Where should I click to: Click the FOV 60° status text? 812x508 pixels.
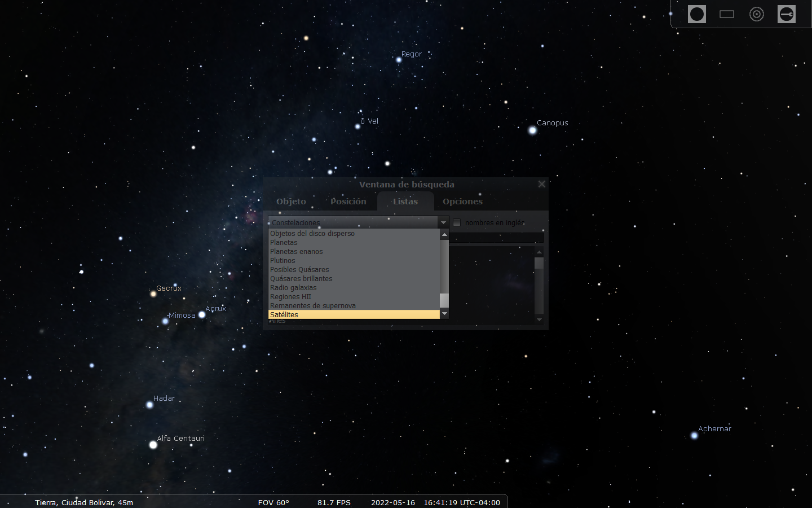pyautogui.click(x=273, y=502)
